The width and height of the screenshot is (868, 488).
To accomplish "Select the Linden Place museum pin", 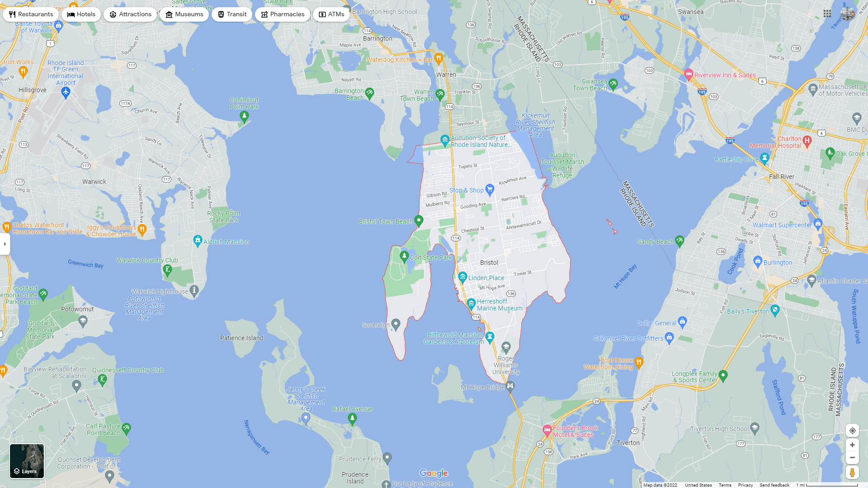I will (x=462, y=277).
